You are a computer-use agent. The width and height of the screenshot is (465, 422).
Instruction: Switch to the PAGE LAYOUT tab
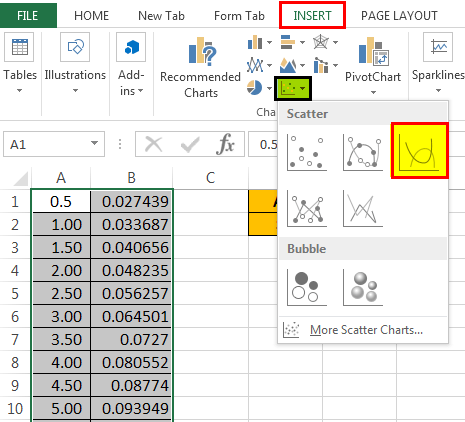(x=399, y=16)
